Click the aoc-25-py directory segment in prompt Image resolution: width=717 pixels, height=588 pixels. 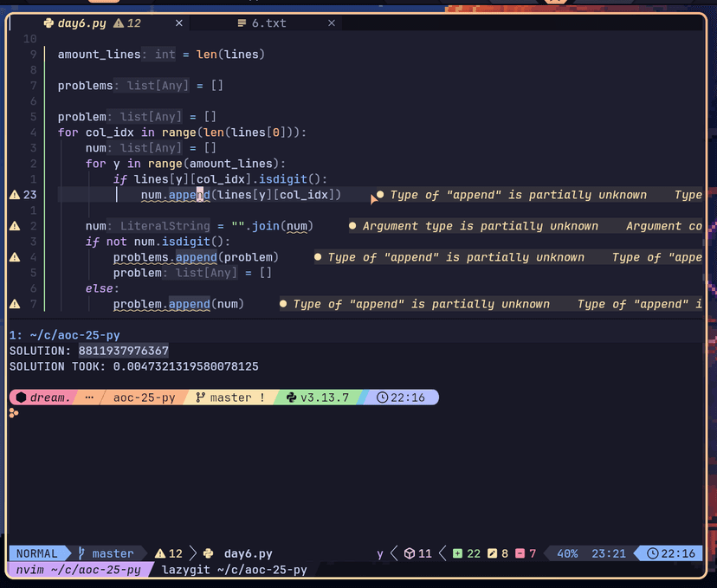click(144, 397)
